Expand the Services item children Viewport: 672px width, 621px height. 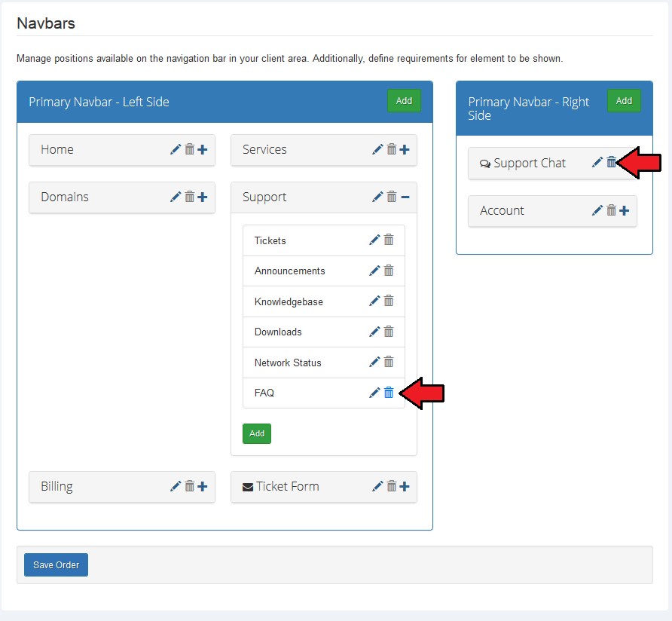405,150
